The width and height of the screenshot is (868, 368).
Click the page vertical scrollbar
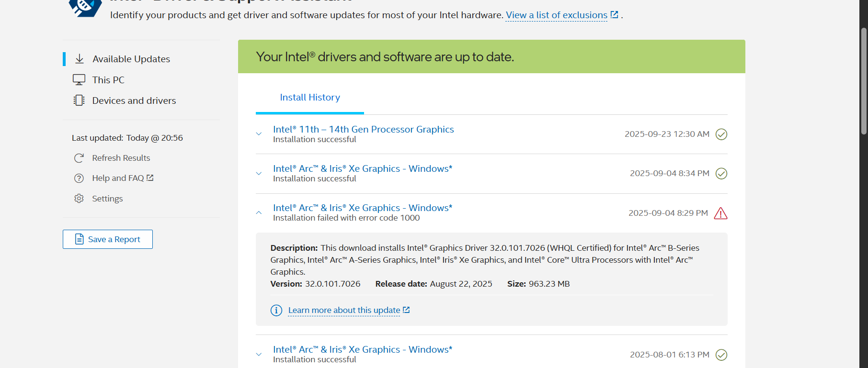click(864, 81)
